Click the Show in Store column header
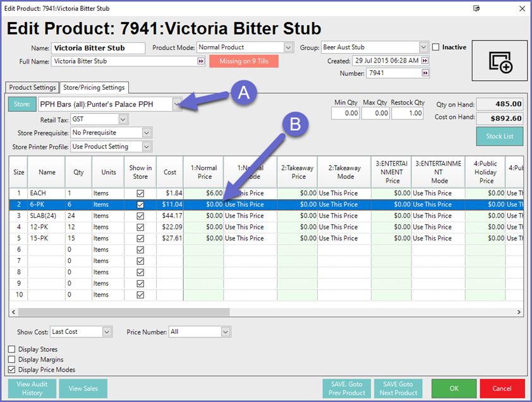 tap(140, 172)
